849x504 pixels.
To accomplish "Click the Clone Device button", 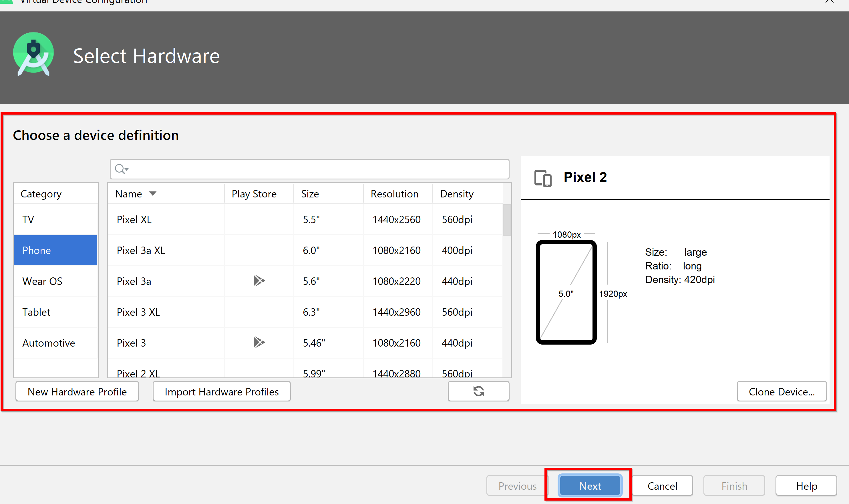I will (x=782, y=392).
